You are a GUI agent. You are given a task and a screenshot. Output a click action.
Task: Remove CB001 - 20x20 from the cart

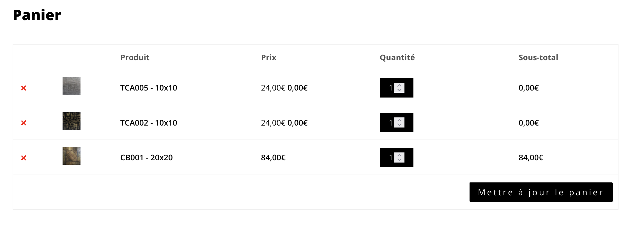[24, 158]
